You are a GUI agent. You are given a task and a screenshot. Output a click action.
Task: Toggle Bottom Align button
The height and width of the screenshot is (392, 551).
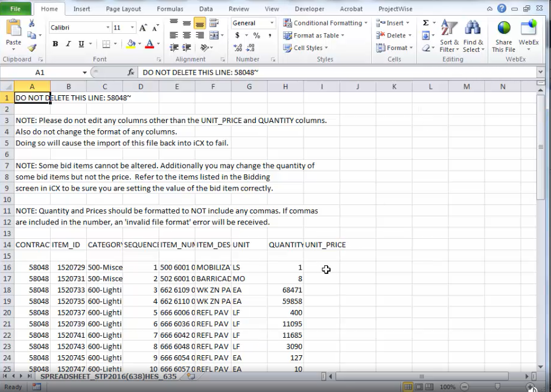pyautogui.click(x=200, y=23)
